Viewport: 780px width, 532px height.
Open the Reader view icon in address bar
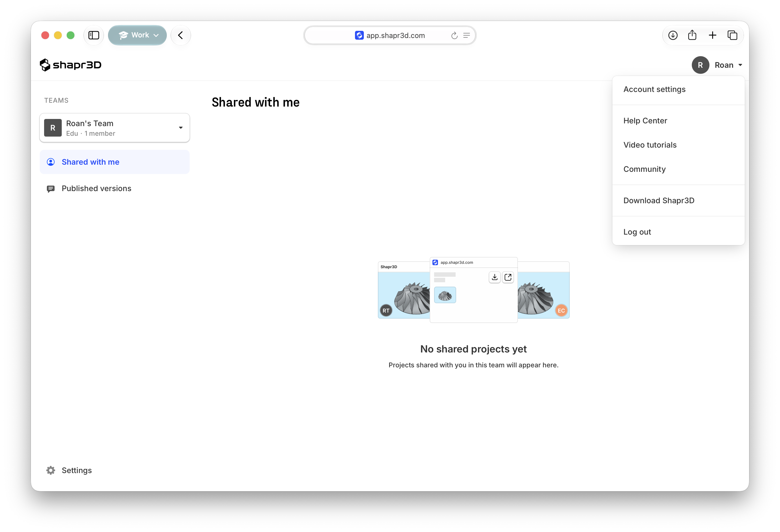coord(467,36)
